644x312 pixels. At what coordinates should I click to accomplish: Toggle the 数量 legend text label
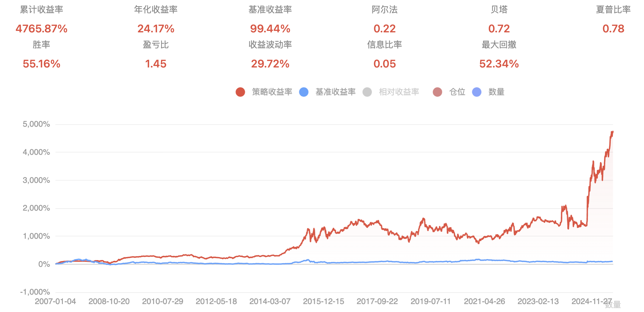(x=496, y=92)
